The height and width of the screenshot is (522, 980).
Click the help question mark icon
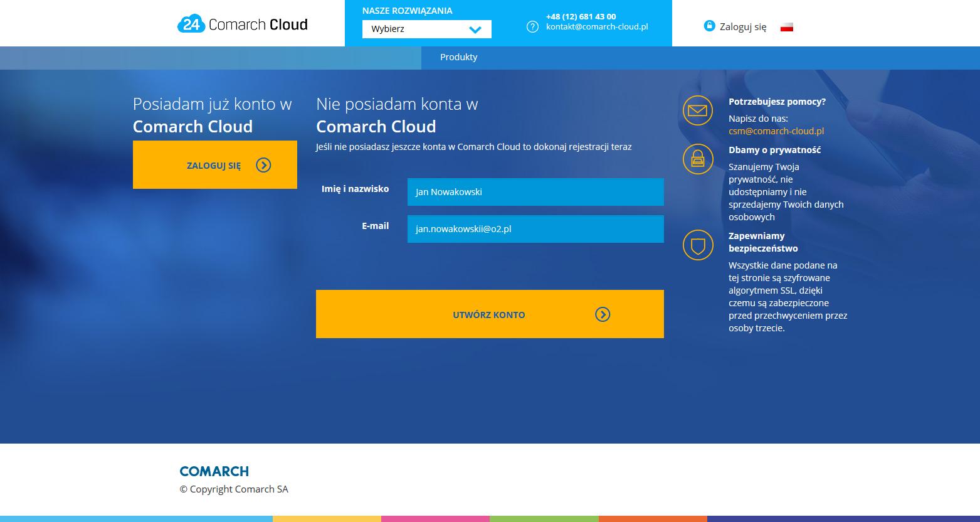coord(532,26)
